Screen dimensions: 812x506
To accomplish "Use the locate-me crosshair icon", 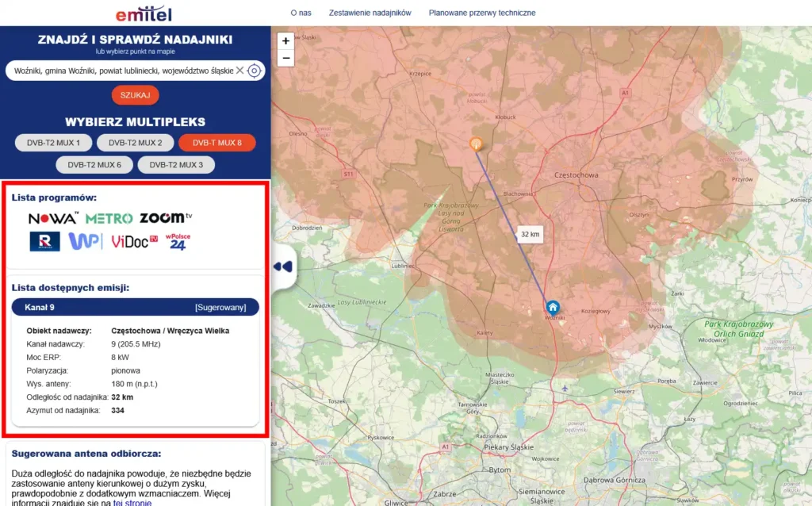I will click(255, 71).
